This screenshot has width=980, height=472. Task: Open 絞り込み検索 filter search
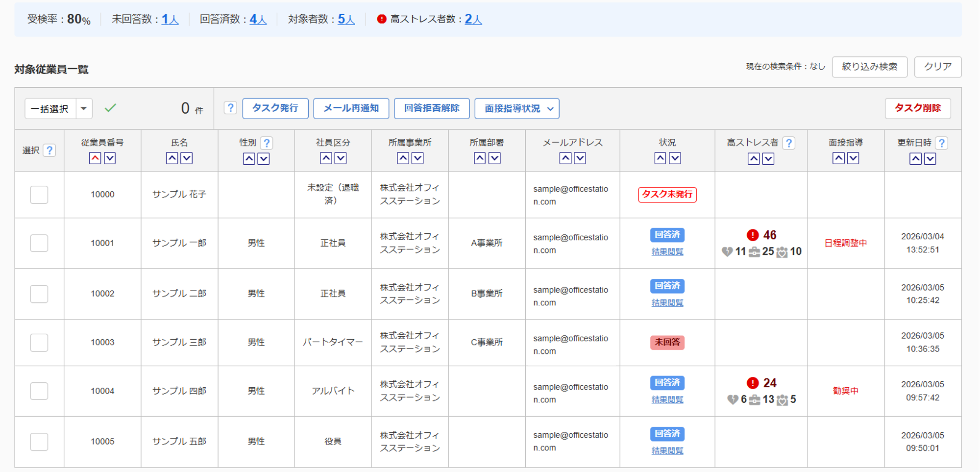869,67
